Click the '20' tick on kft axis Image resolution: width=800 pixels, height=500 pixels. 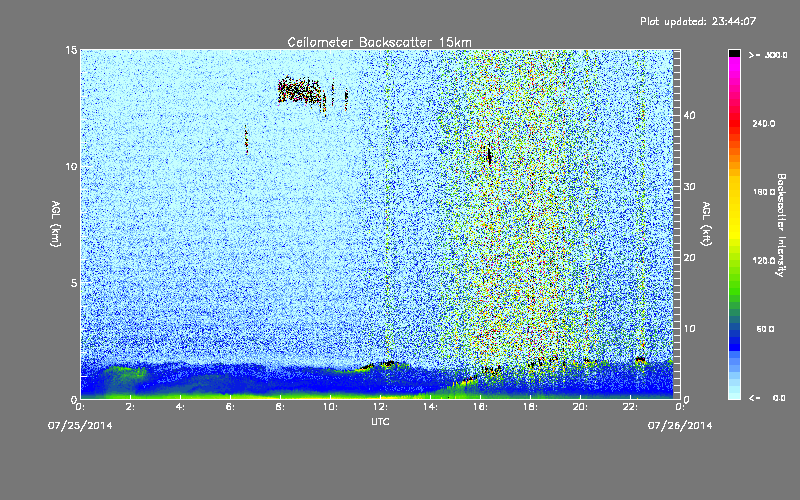(x=689, y=258)
